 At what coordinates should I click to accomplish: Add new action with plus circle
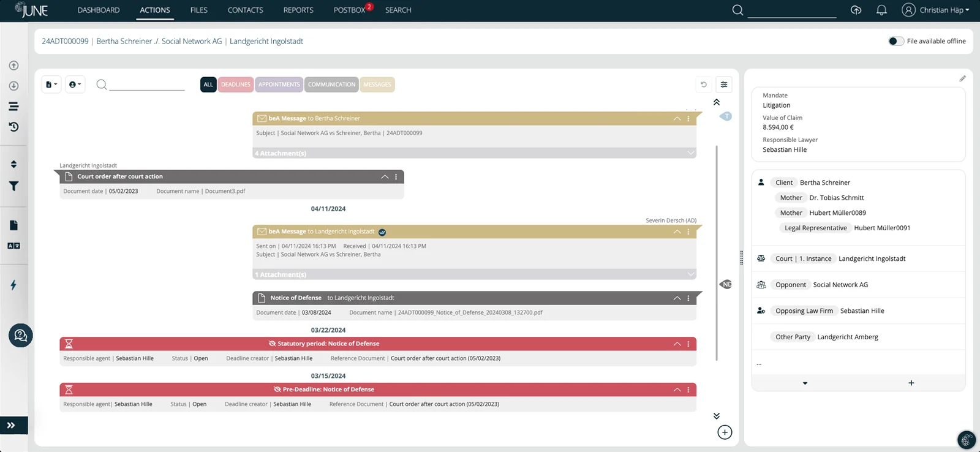tap(725, 432)
